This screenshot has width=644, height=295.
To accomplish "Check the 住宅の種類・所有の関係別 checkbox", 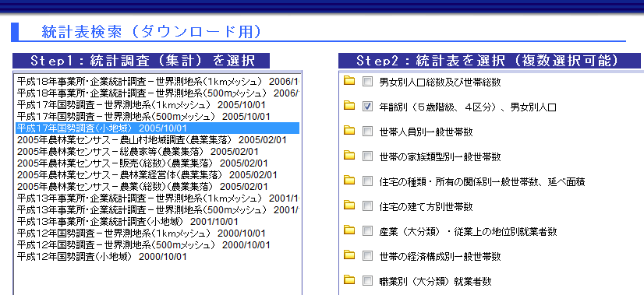I will [366, 181].
